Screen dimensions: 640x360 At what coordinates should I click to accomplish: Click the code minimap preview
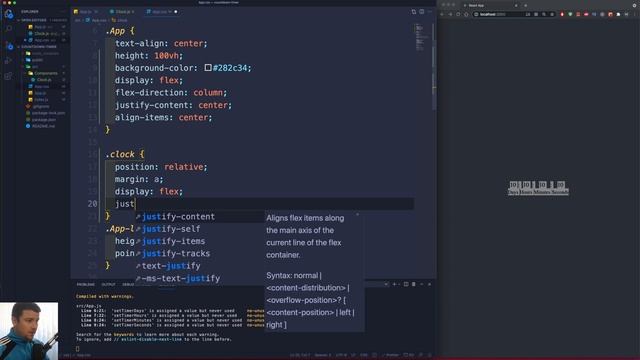point(422,38)
